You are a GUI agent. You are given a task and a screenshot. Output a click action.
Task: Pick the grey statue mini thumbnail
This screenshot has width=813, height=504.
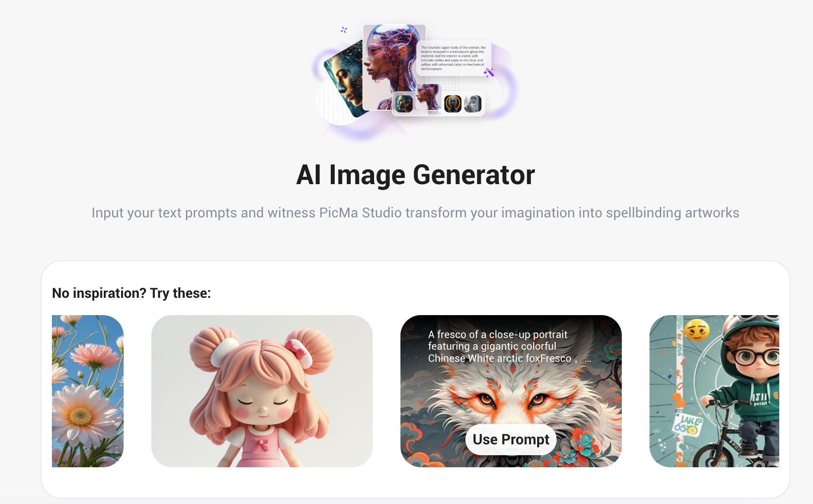click(473, 104)
